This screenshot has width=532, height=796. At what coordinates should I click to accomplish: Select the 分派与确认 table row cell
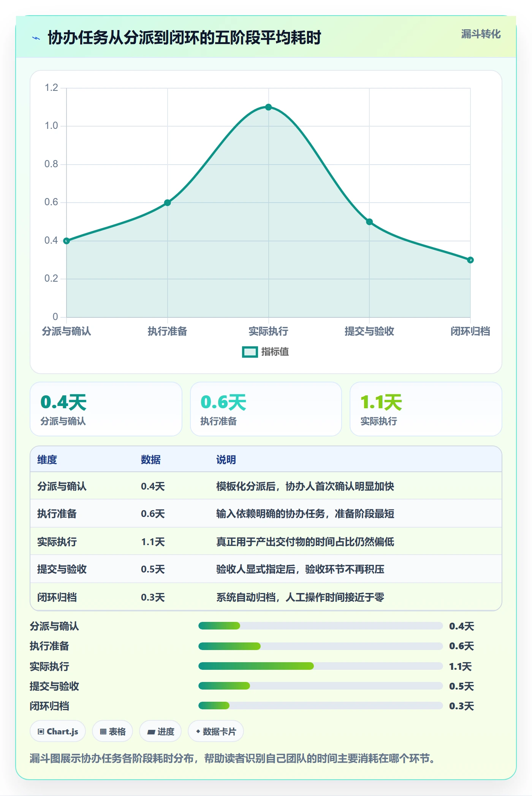pyautogui.click(x=62, y=486)
